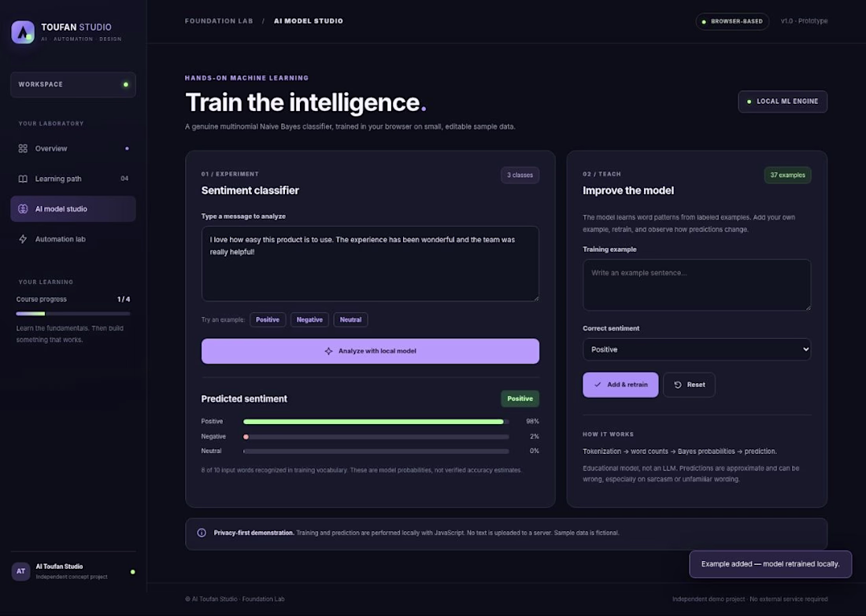Click the course progress bar

click(73, 314)
